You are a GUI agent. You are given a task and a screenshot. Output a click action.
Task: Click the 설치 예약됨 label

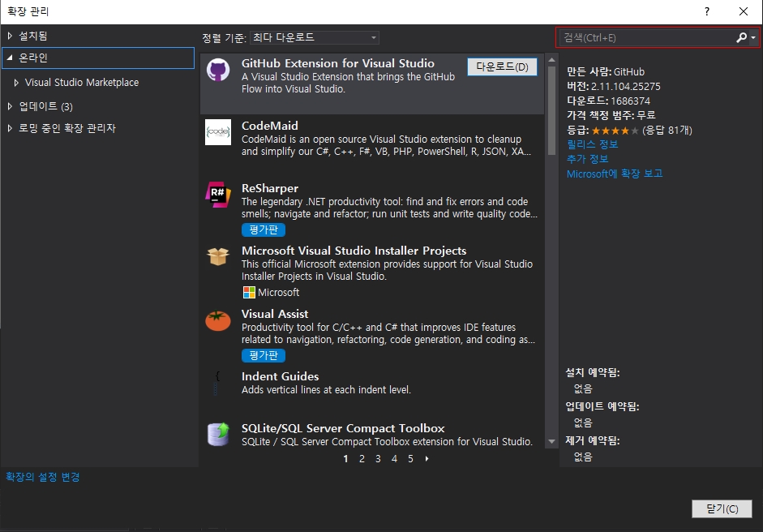[592, 372]
